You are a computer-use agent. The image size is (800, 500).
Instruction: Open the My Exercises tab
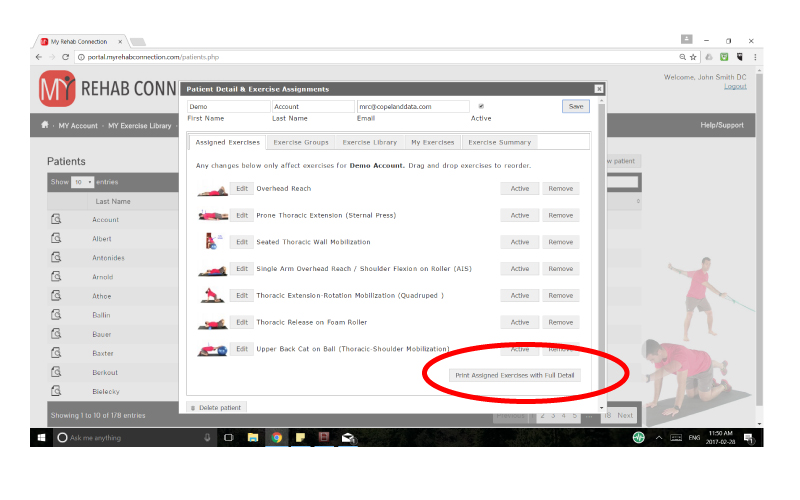tap(433, 142)
